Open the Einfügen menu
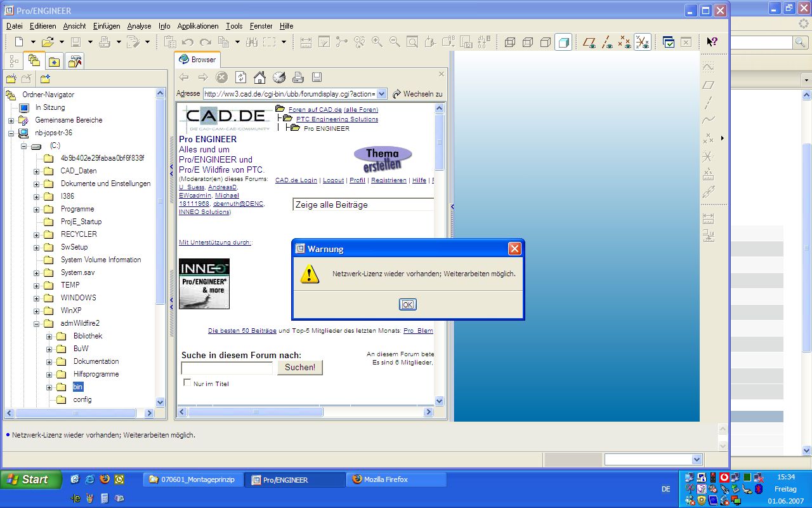 click(107, 26)
